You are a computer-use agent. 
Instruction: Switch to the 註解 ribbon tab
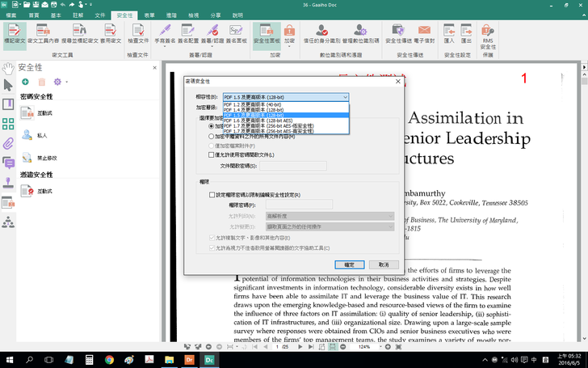78,15
